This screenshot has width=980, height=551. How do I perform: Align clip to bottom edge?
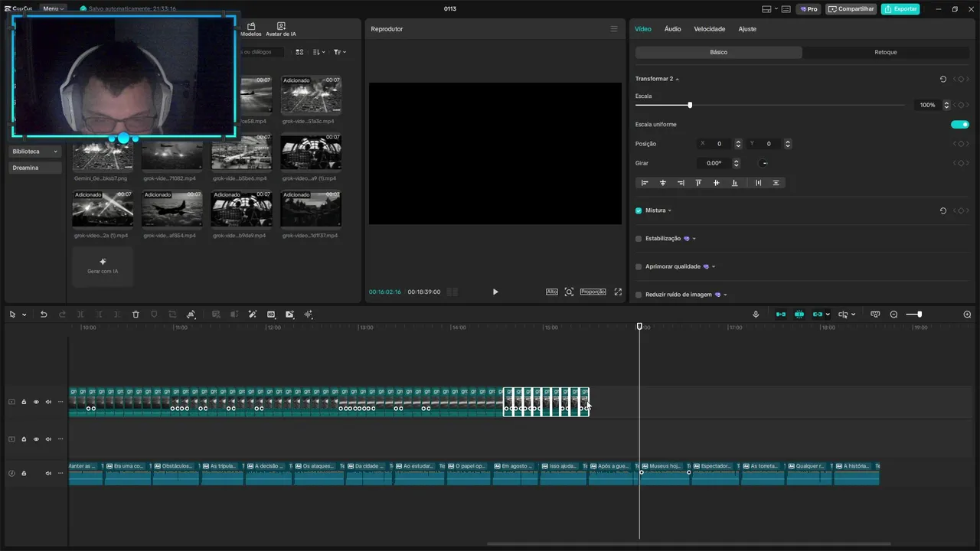(734, 183)
